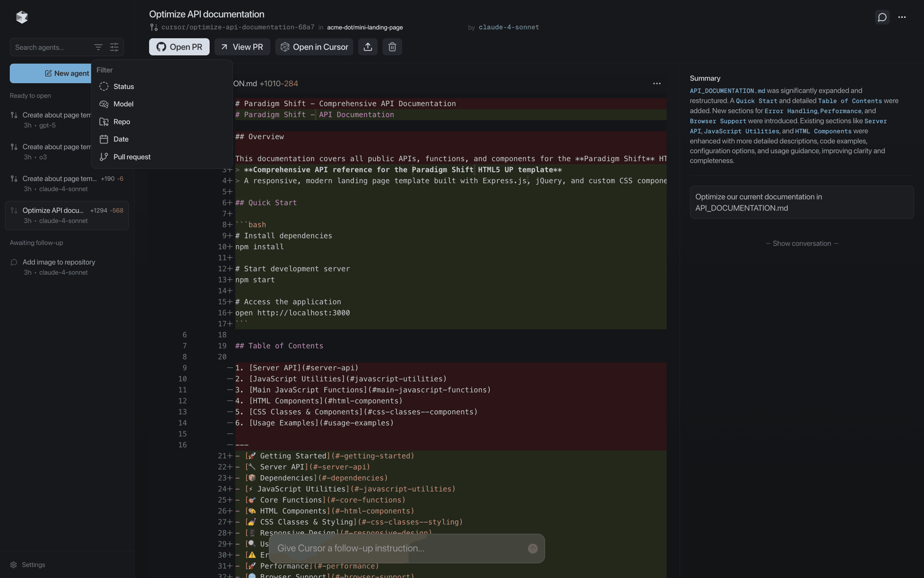Select the Repo filter option
924x578 pixels.
[162, 122]
